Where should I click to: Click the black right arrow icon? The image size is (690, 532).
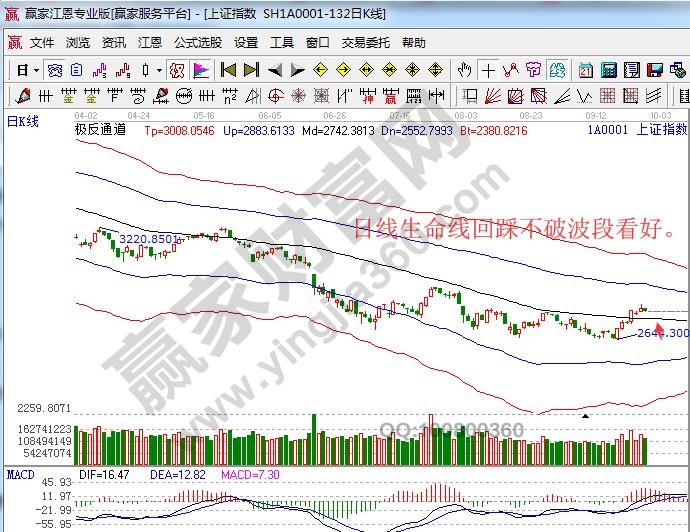point(297,70)
